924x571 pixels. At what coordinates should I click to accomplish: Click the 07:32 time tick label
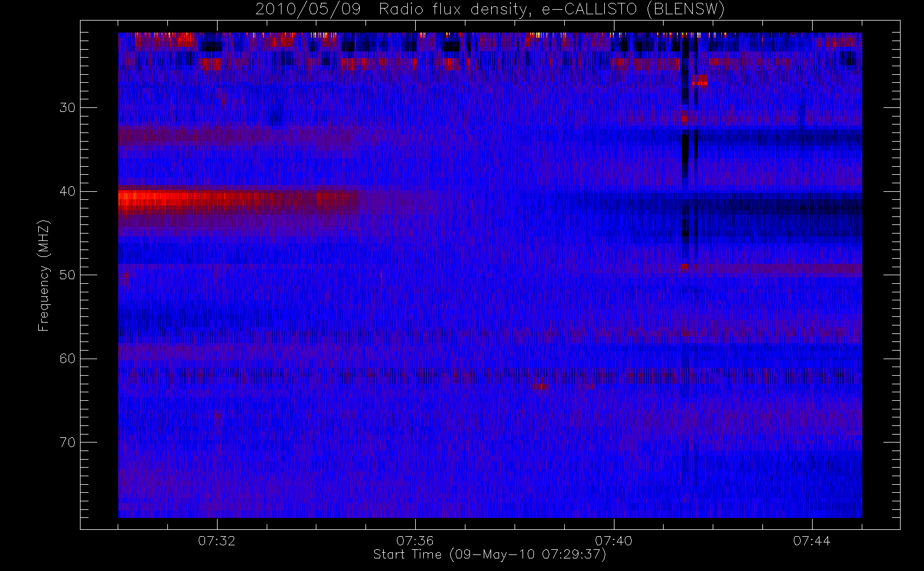[216, 540]
